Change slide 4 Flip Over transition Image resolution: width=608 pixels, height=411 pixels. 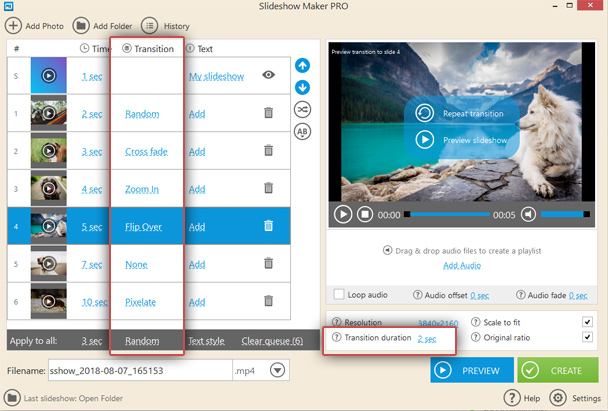pos(143,227)
